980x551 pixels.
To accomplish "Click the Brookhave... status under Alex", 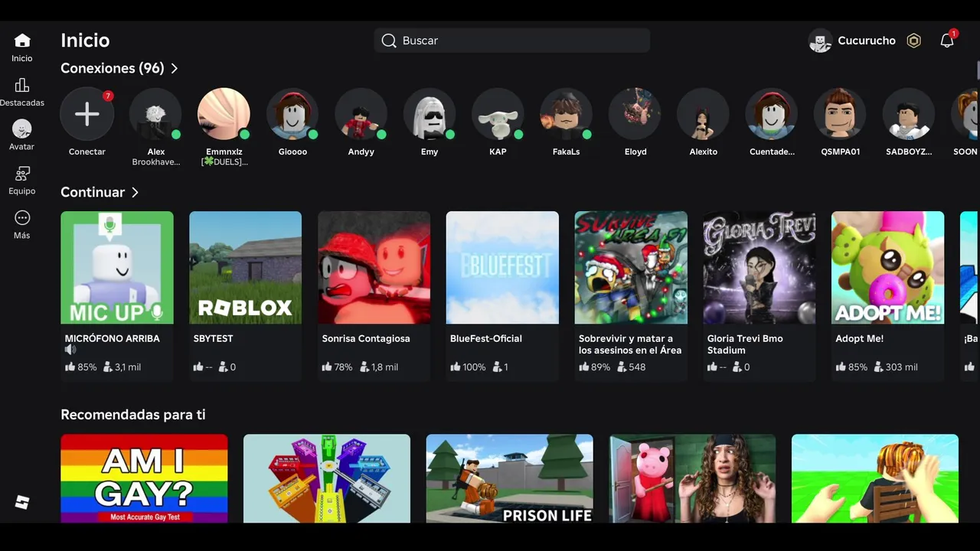I will click(x=155, y=162).
